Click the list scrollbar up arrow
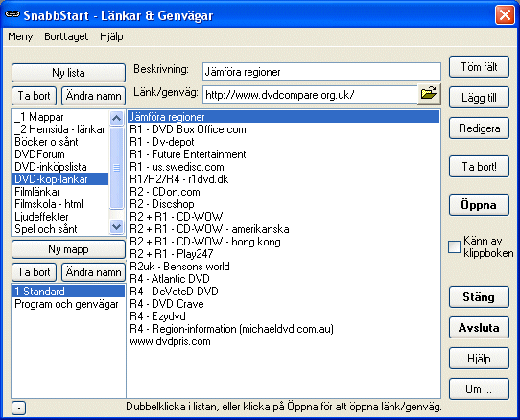The height and width of the screenshot is (420, 520). pos(116,118)
